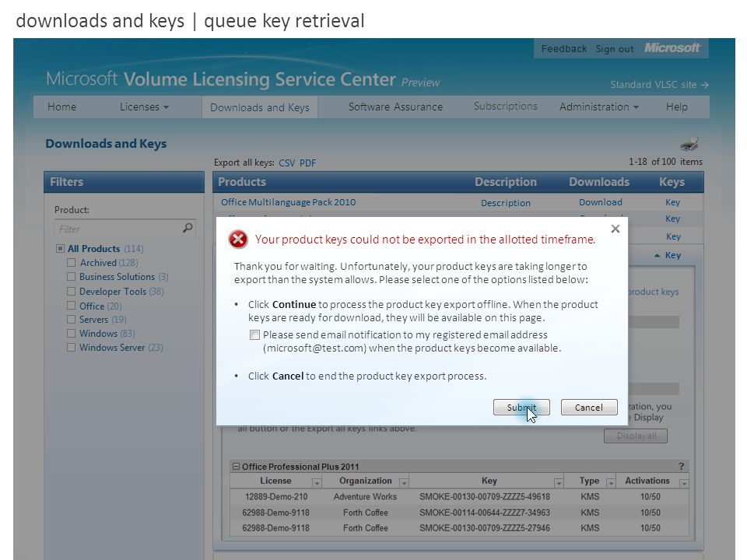The image size is (747, 560).
Task: Click Download for Office Multilanguage Pack 2010
Action: pos(600,202)
